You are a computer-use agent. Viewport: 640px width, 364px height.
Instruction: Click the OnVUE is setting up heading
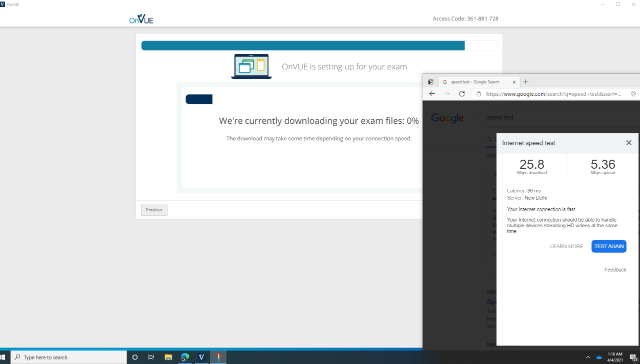coord(344,66)
